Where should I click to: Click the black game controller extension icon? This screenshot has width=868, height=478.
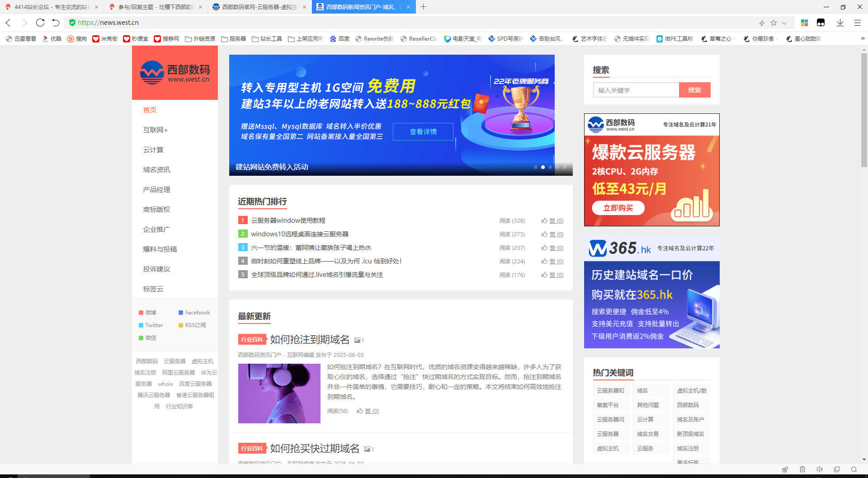click(821, 23)
